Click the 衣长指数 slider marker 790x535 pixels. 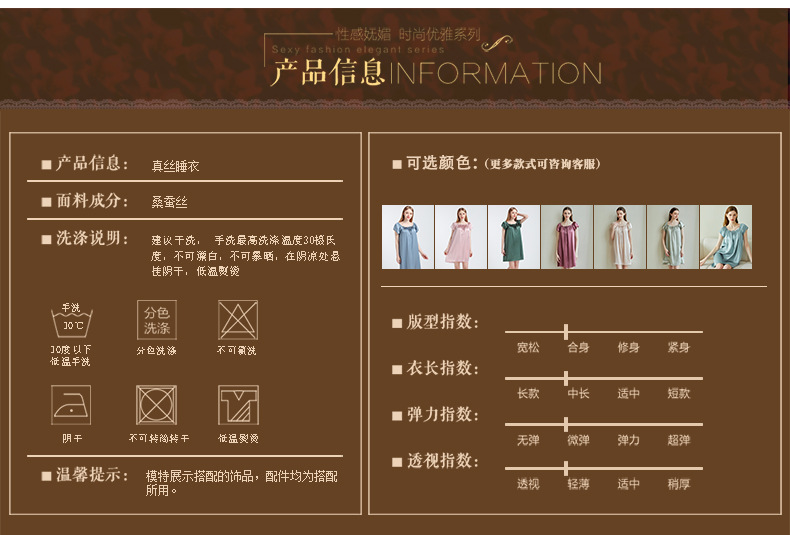pos(566,378)
